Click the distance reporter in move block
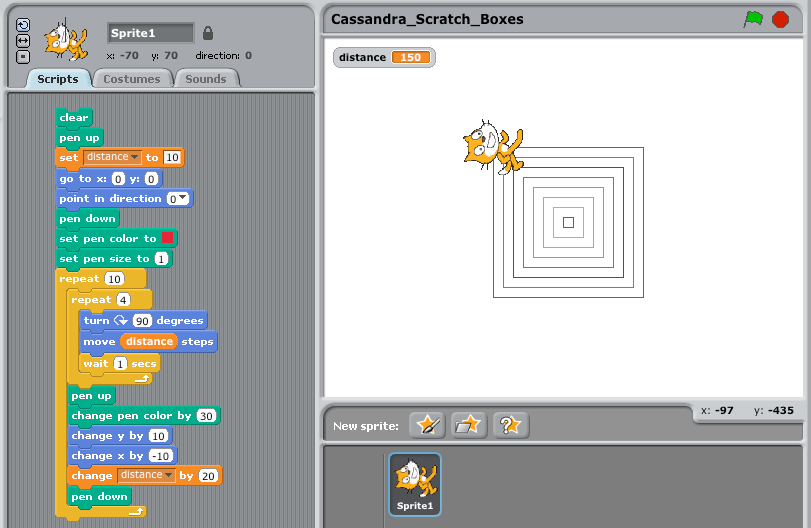 tap(149, 341)
